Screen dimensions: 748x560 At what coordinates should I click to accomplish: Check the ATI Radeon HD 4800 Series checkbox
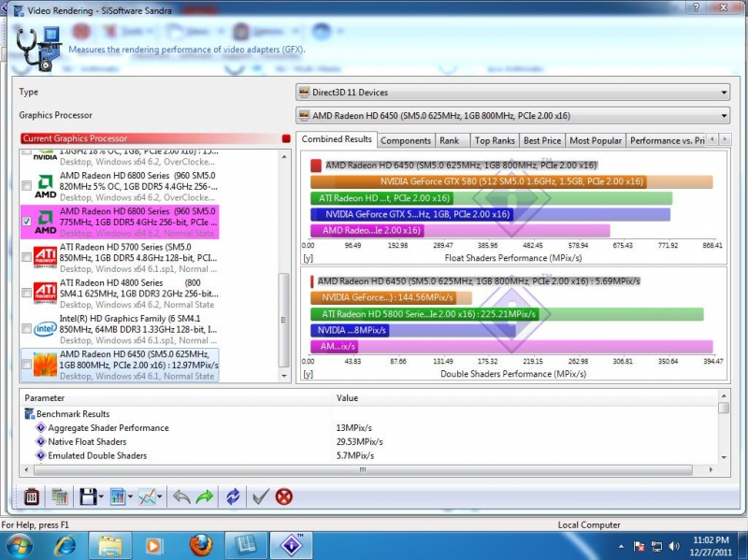pos(27,293)
